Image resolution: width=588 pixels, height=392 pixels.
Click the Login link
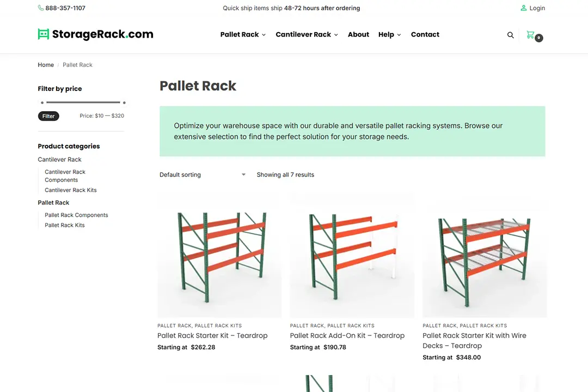click(x=537, y=8)
